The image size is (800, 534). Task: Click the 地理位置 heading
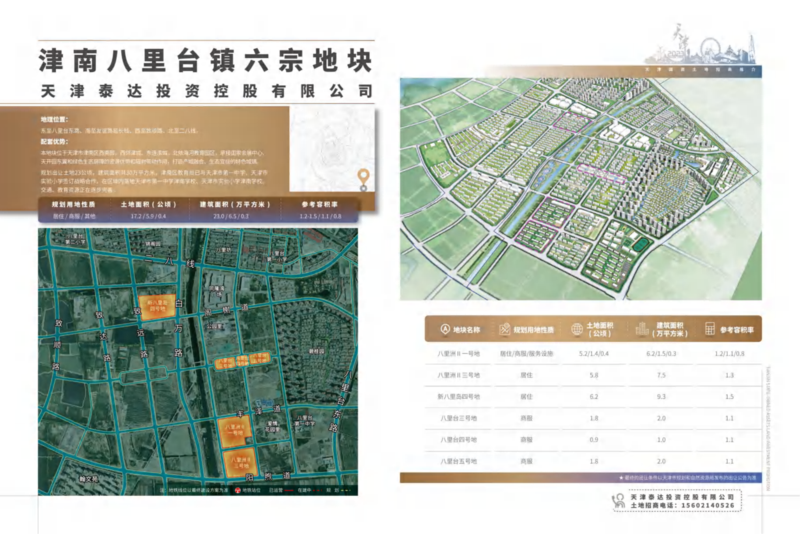[x=54, y=119]
